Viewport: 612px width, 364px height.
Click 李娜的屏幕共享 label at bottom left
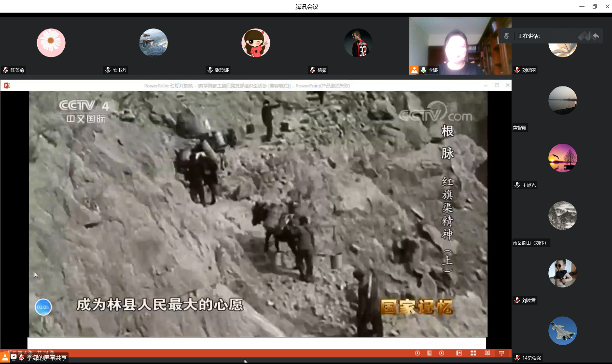(46, 358)
